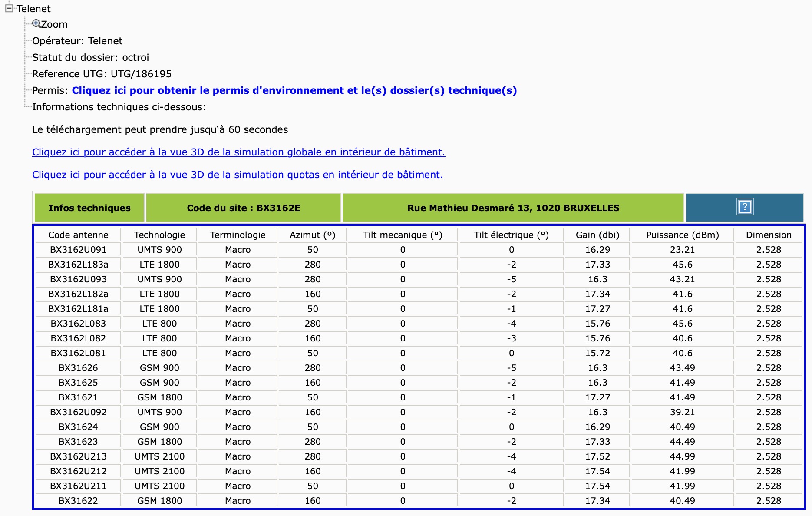Screen dimensions: 812x516
Task: Select antenna code BX31621
Action: pyautogui.click(x=78, y=397)
